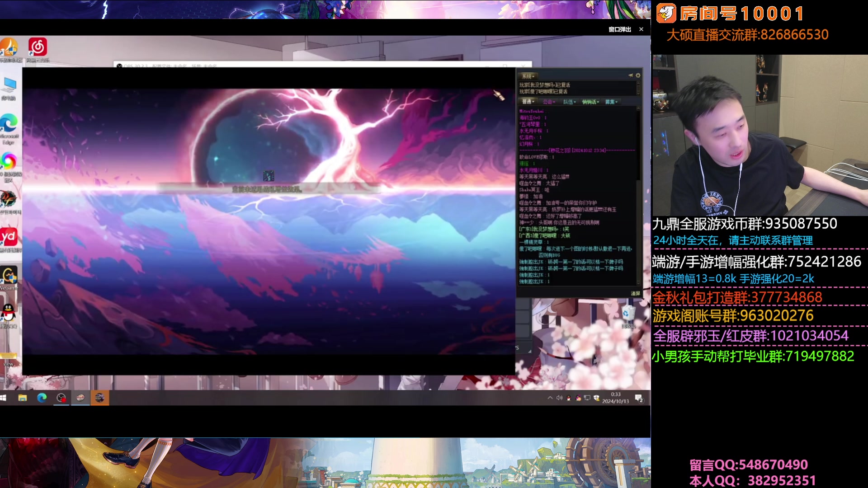Screen dimensions: 868x488
Task: Close the stream preview window with X
Action: pyautogui.click(x=641, y=29)
